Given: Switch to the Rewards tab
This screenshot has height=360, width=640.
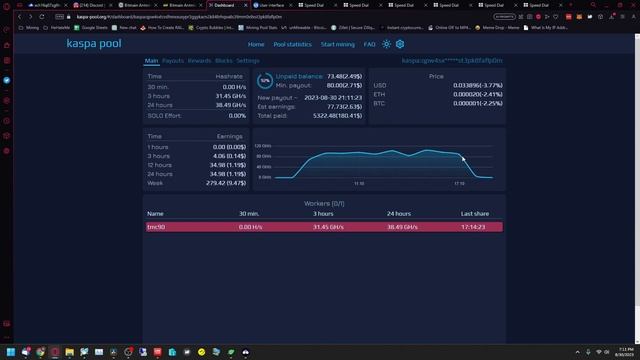Looking at the screenshot, I should tap(199, 60).
